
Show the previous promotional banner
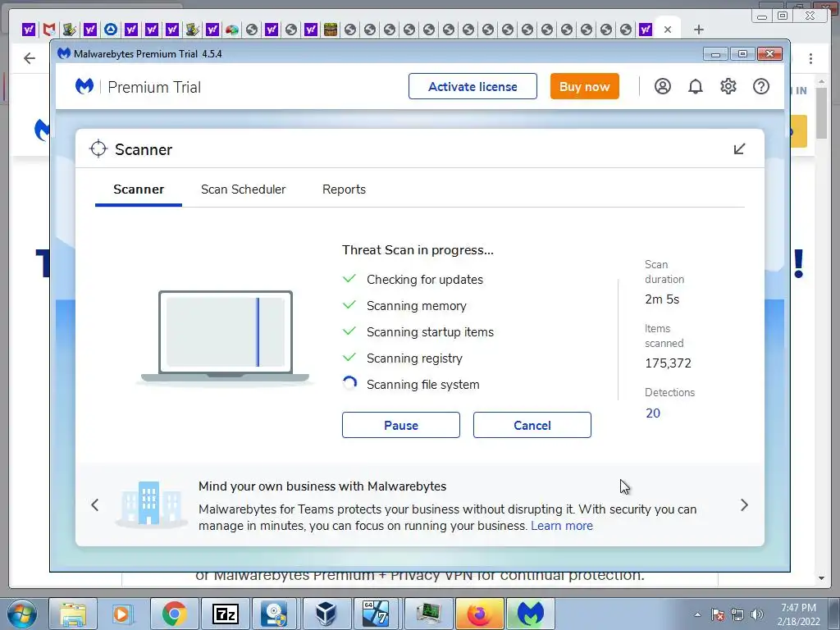(95, 504)
